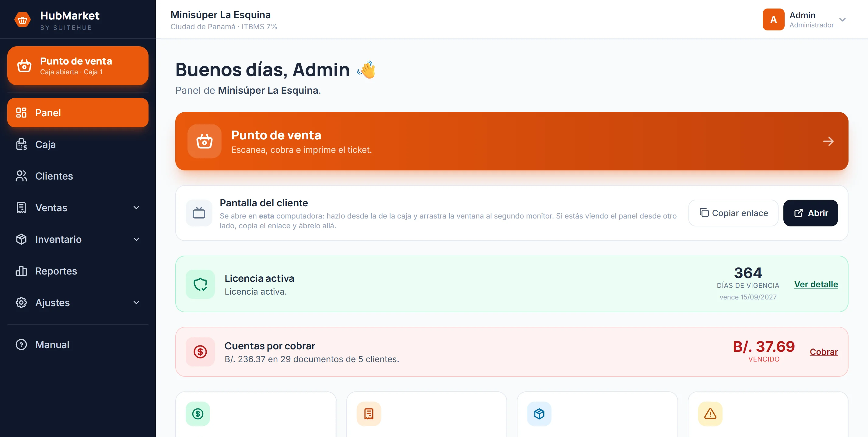Open the large Punto de venta banner

[x=512, y=142]
